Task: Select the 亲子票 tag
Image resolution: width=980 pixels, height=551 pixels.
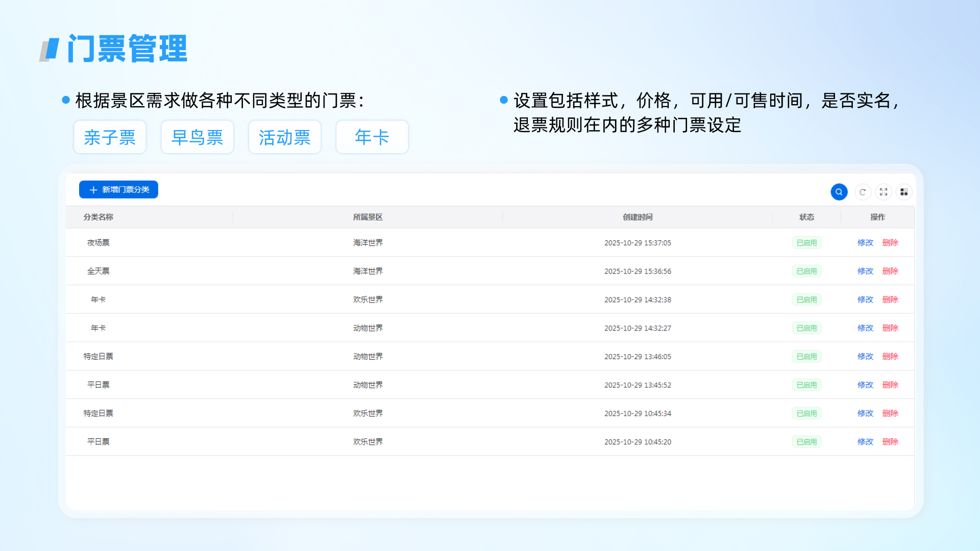Action: click(110, 137)
